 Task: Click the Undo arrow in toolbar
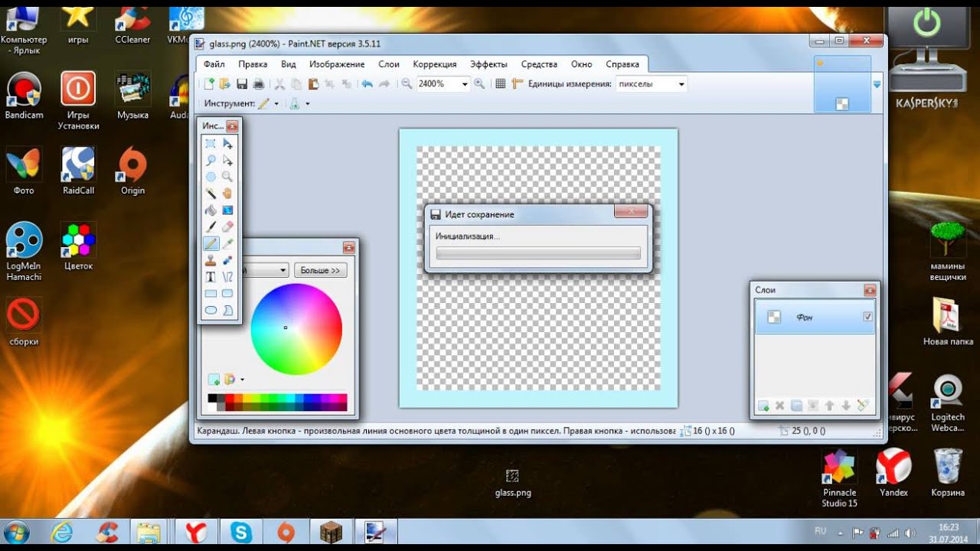(367, 84)
